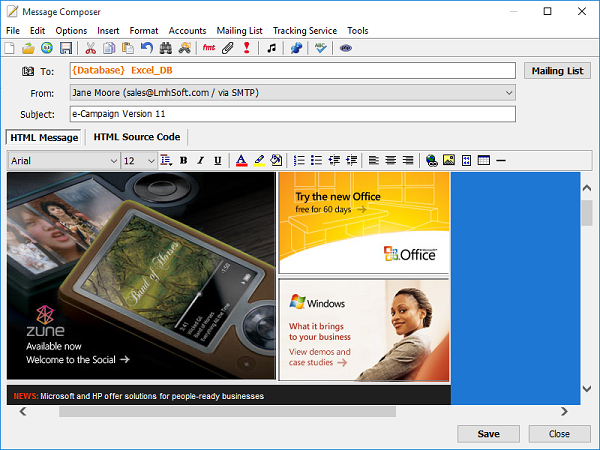Save the message with the floppy disk icon
The width and height of the screenshot is (600, 450).
tap(66, 48)
